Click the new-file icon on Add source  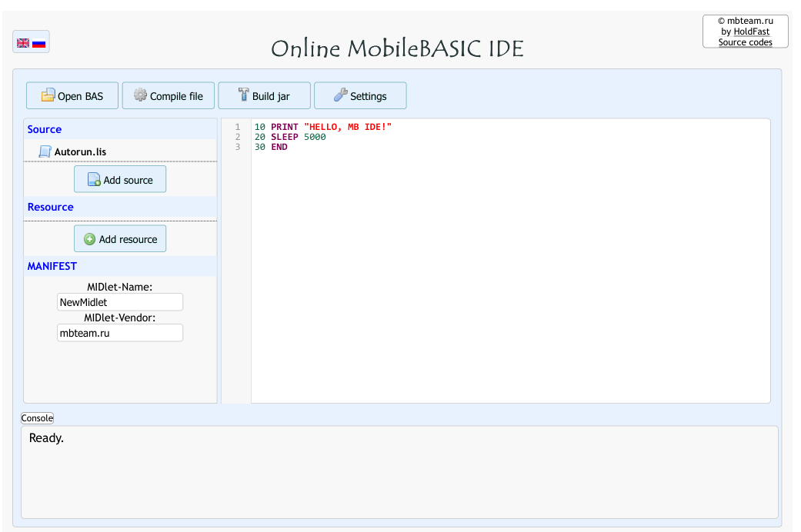pos(92,178)
